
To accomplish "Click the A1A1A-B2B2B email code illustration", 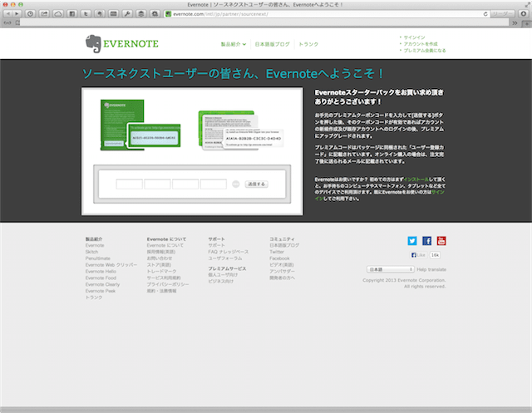I will coord(240,130).
